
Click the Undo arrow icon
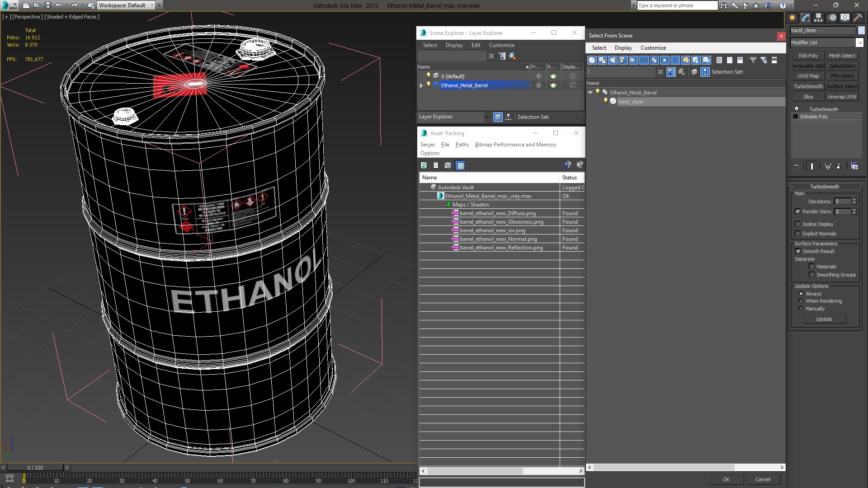(59, 5)
